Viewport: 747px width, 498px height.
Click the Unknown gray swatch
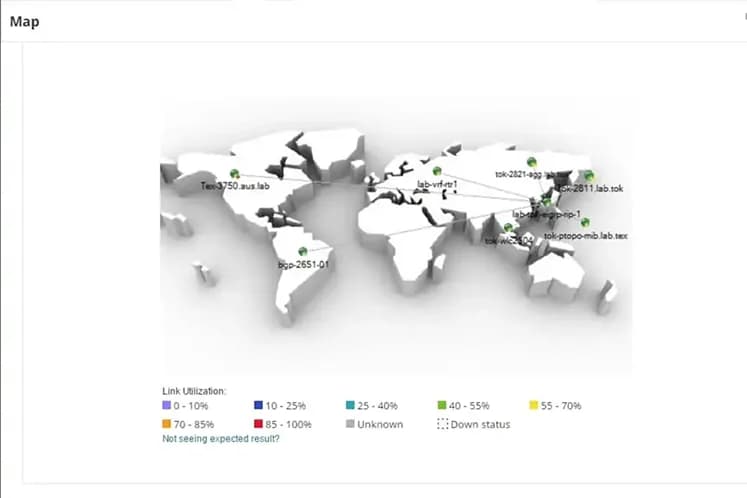coord(350,424)
